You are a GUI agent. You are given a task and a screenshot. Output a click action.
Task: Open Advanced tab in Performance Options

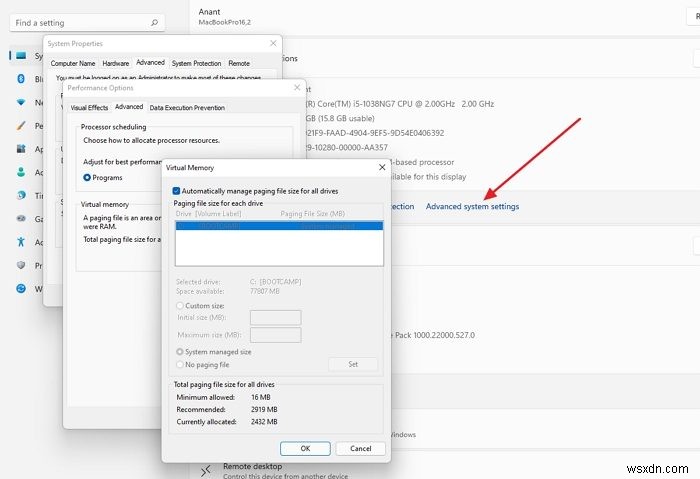129,107
